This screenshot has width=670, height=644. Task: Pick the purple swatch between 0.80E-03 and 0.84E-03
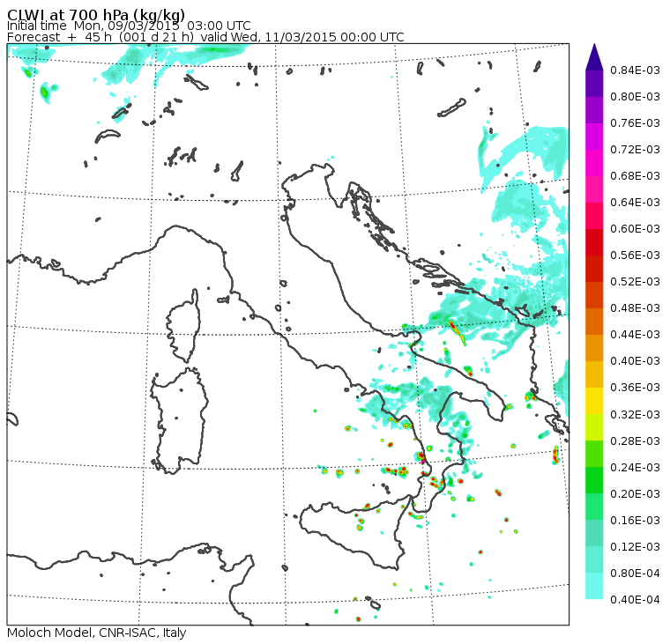594,84
